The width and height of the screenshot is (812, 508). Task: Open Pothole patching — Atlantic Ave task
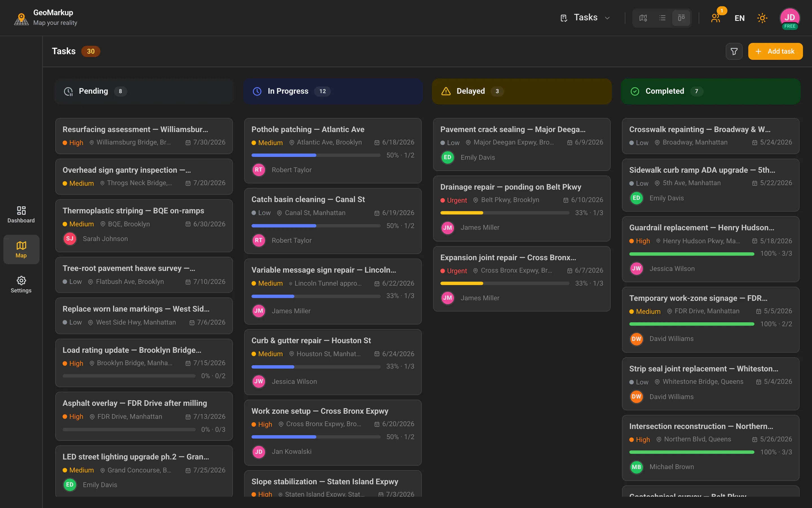(333, 150)
